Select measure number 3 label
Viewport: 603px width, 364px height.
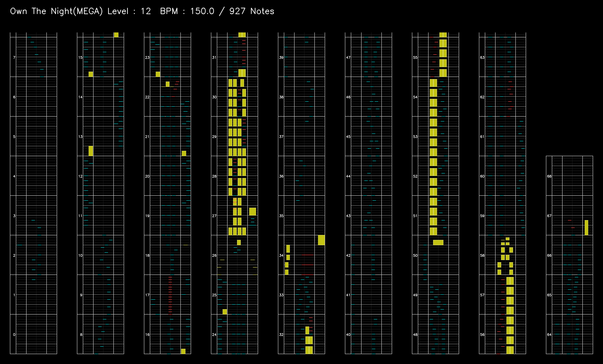click(14, 216)
